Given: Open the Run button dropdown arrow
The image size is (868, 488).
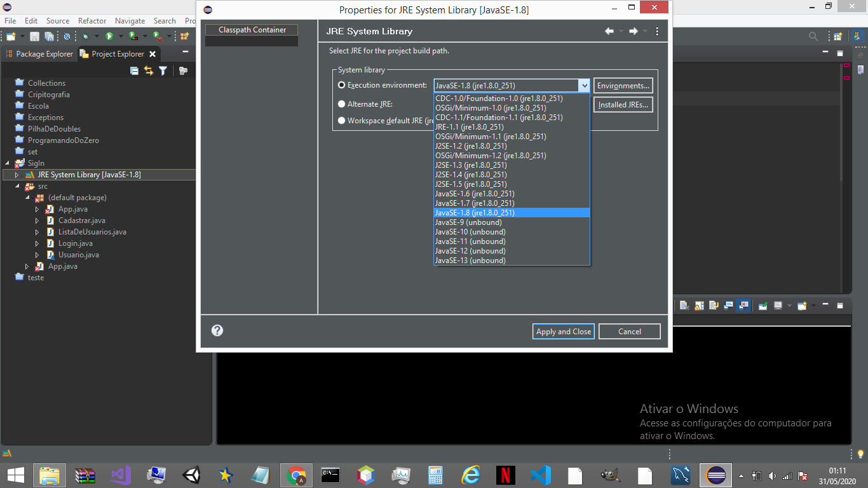Looking at the screenshot, I should click(x=121, y=36).
